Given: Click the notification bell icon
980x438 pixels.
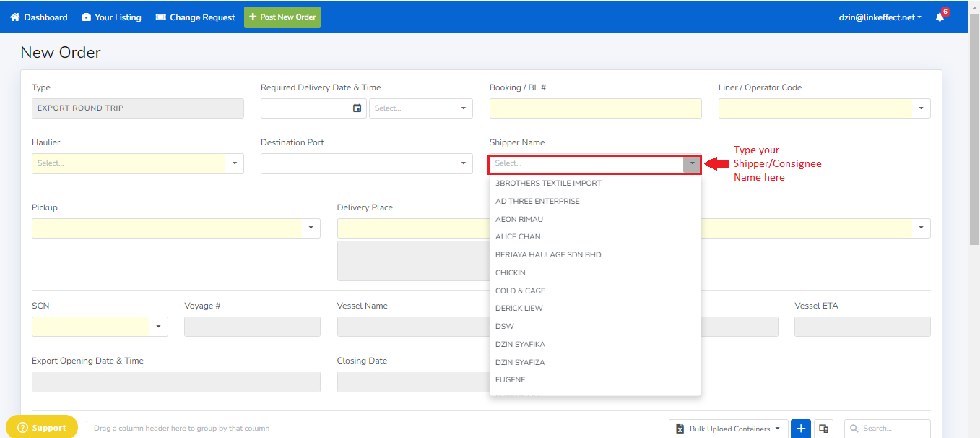Looking at the screenshot, I should [x=940, y=17].
